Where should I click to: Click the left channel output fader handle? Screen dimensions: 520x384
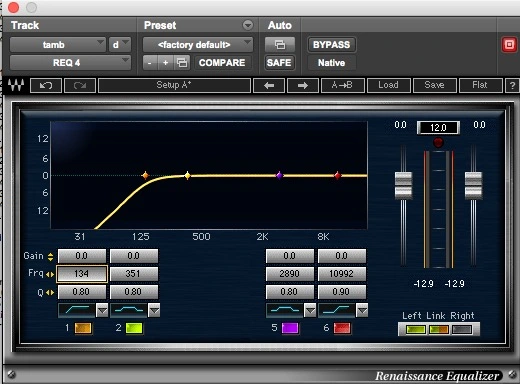click(403, 186)
